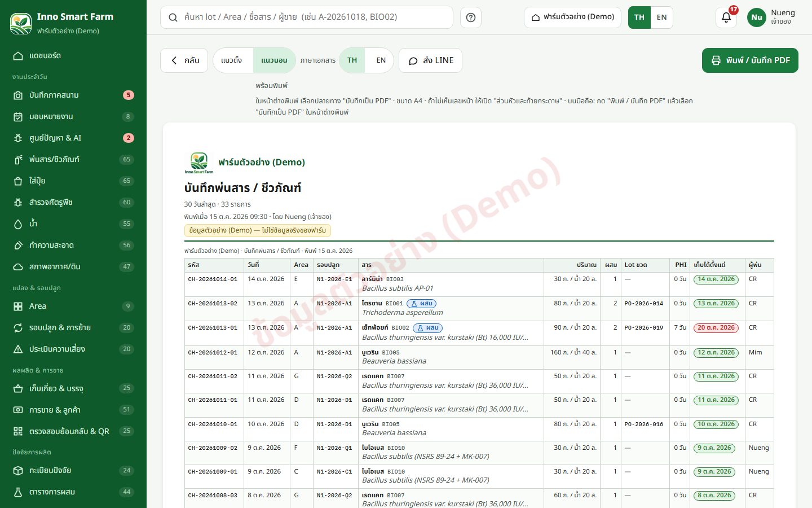Screen dimensions: 812x508
Task: Open พ่นสาร/ชีวภัณฑ์ sprayer icon
Action: [x=18, y=160]
